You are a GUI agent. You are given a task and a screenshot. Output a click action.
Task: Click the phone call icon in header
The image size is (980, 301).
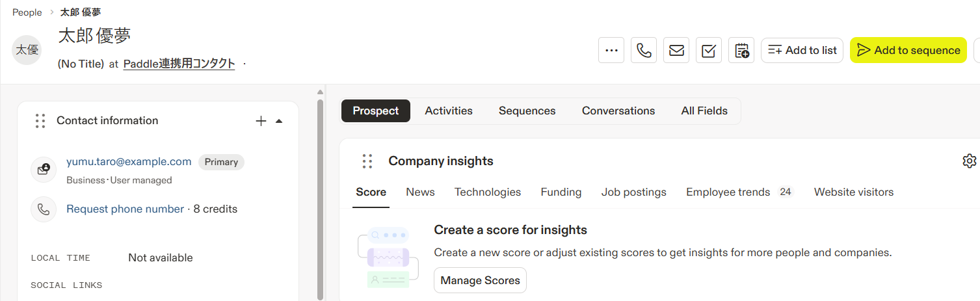(x=644, y=50)
